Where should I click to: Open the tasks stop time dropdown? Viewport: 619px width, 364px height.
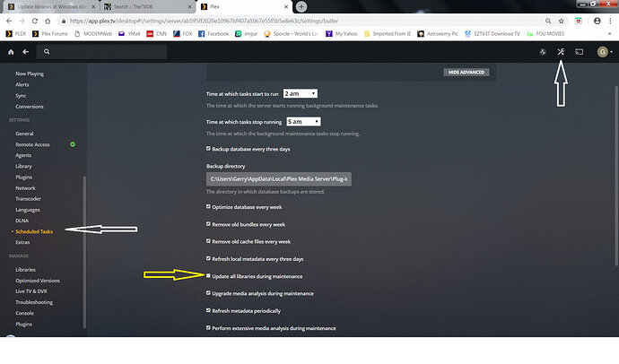click(303, 121)
